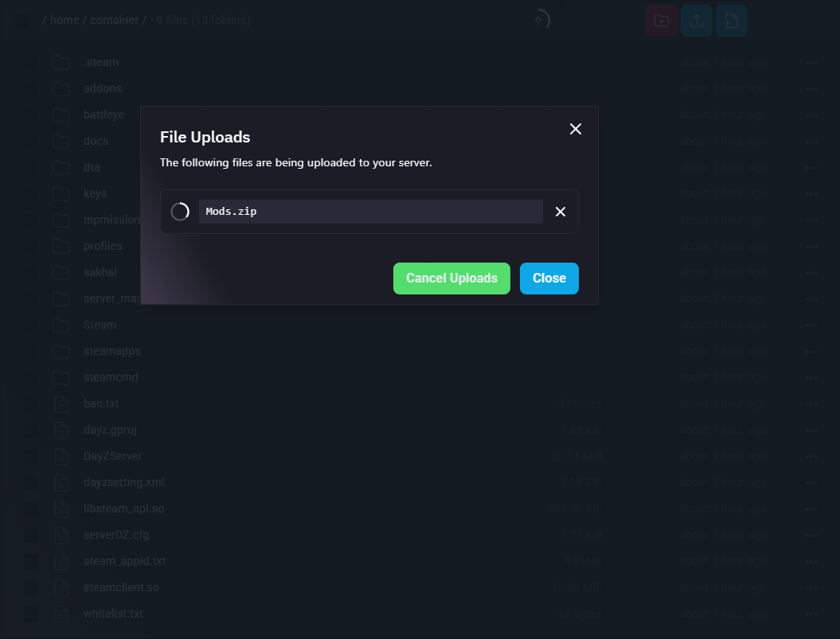
Task: Click the blue Close button
Action: click(x=549, y=279)
